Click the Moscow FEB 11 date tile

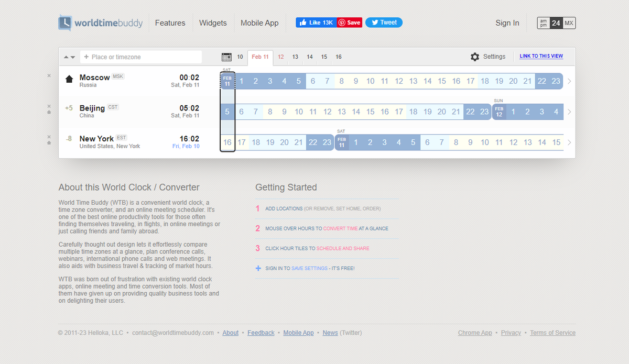click(x=227, y=81)
